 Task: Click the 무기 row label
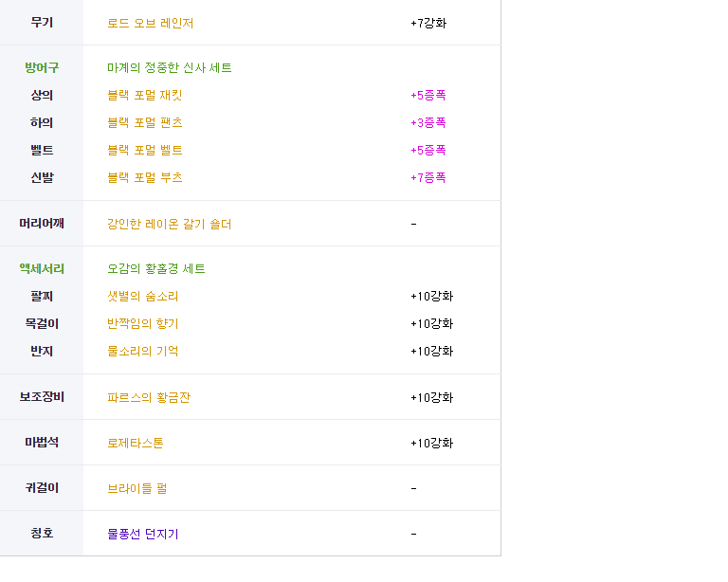coord(42,23)
